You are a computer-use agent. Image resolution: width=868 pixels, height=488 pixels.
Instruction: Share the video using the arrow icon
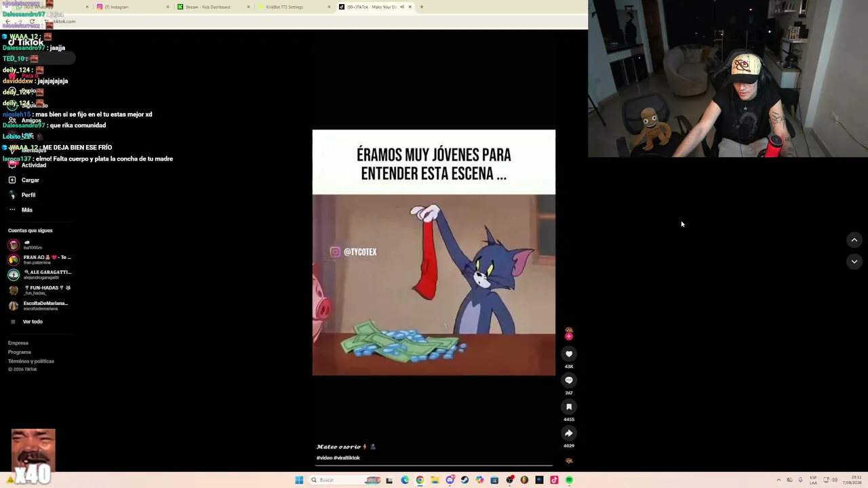569,433
